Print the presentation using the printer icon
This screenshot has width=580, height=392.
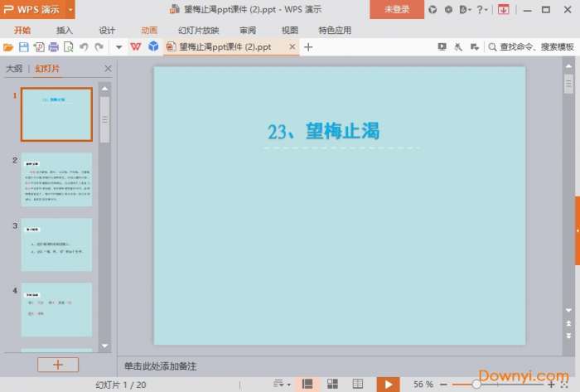coord(54,47)
